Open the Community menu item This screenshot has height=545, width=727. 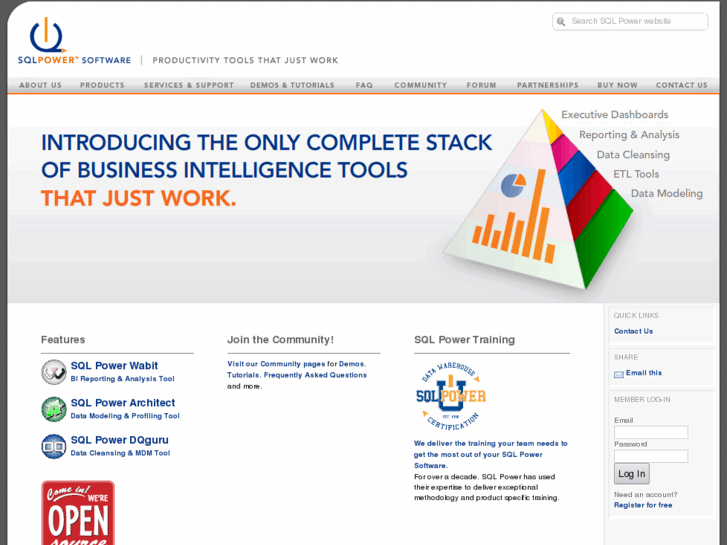(421, 85)
